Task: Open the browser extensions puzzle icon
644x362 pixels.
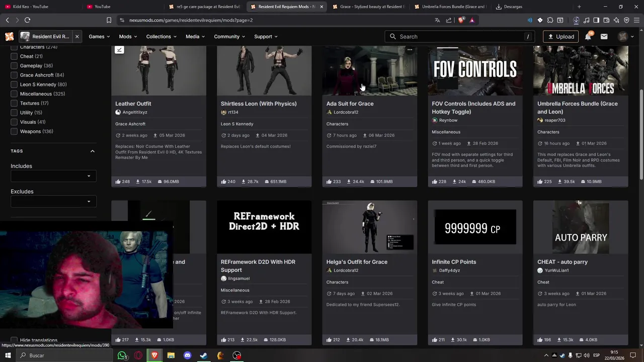Action: click(x=550, y=20)
